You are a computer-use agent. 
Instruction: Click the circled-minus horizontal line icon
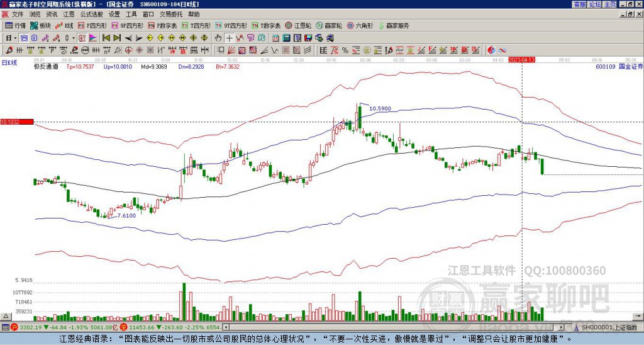tap(86, 50)
